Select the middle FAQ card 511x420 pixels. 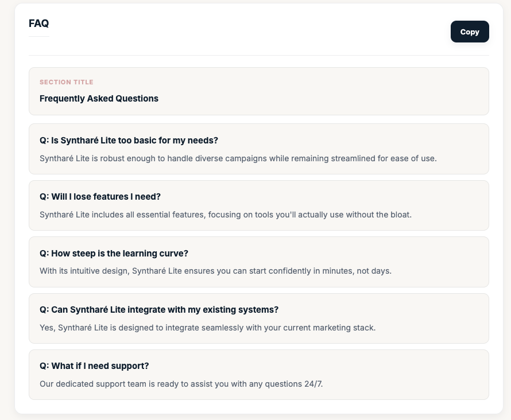coord(258,262)
